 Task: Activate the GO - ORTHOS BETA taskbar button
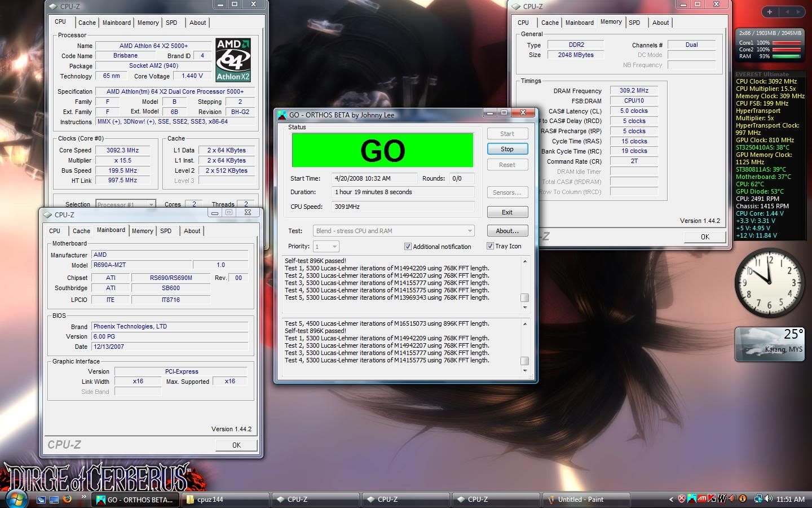[136, 500]
